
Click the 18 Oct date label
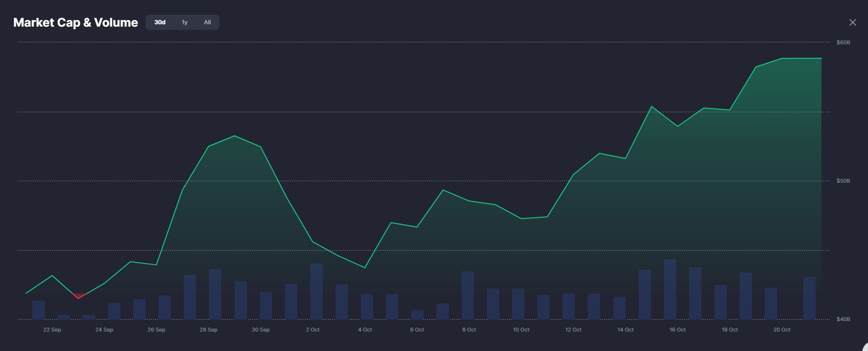[730, 330]
